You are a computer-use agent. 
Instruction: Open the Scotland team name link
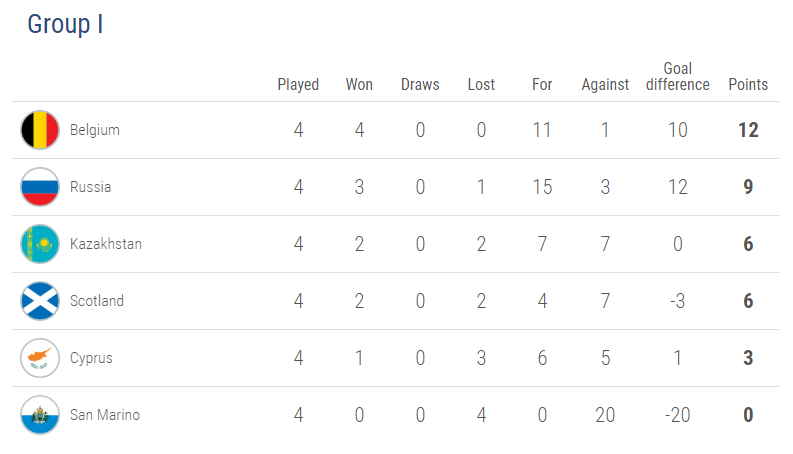pyautogui.click(x=97, y=301)
